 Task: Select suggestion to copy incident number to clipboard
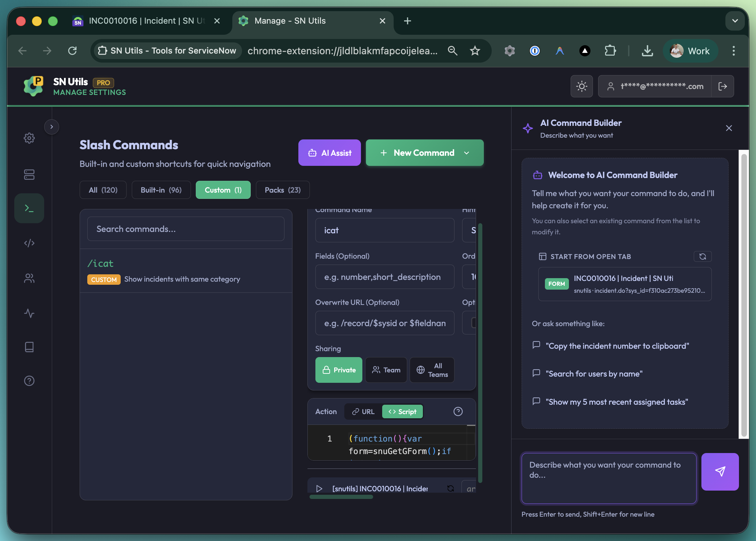coord(617,346)
